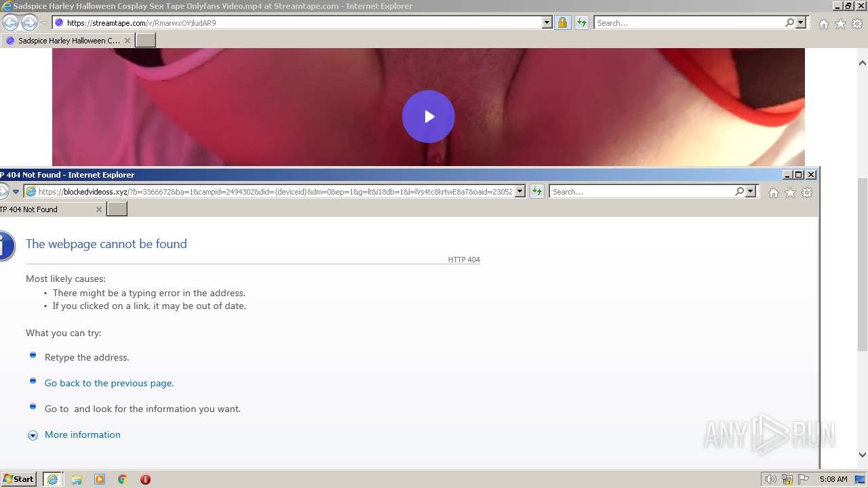The image size is (868, 488).
Task: Click the 5:08 AM clock
Action: pyautogui.click(x=833, y=479)
